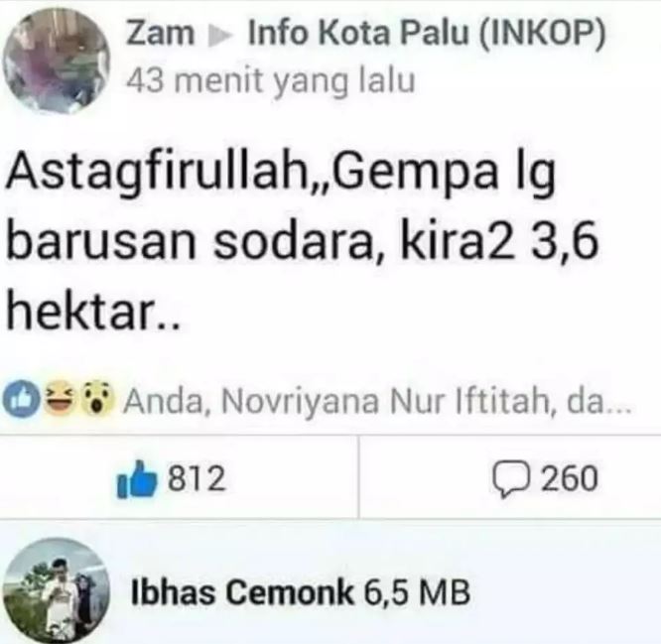Open the Info Kota Palu (INKOP) group
Screen dimensions: 661x644
[x=427, y=33]
